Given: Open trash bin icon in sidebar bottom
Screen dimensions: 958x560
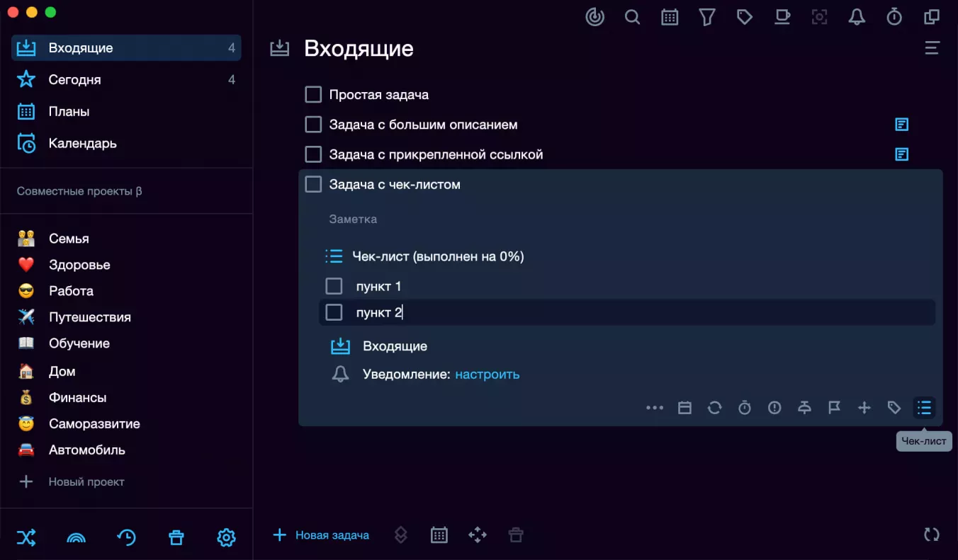Looking at the screenshot, I should 176,537.
